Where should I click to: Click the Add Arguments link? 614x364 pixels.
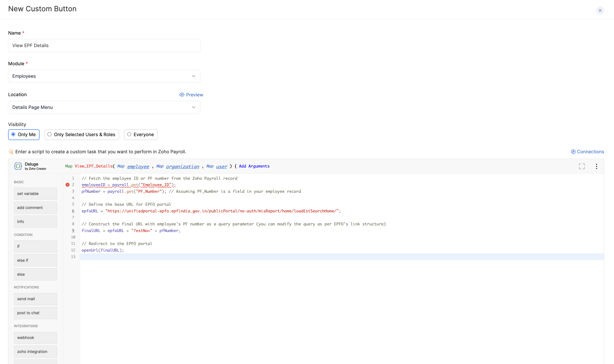[254, 166]
